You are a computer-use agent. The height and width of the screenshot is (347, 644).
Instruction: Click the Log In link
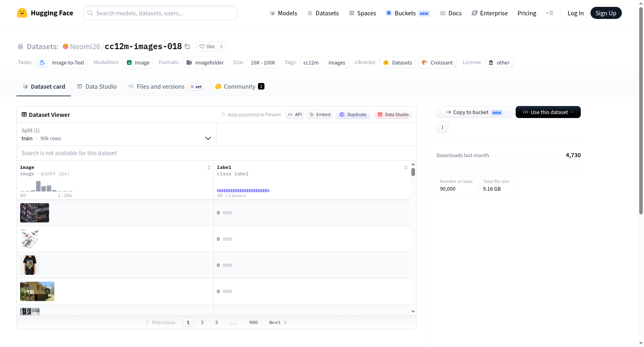(x=576, y=13)
